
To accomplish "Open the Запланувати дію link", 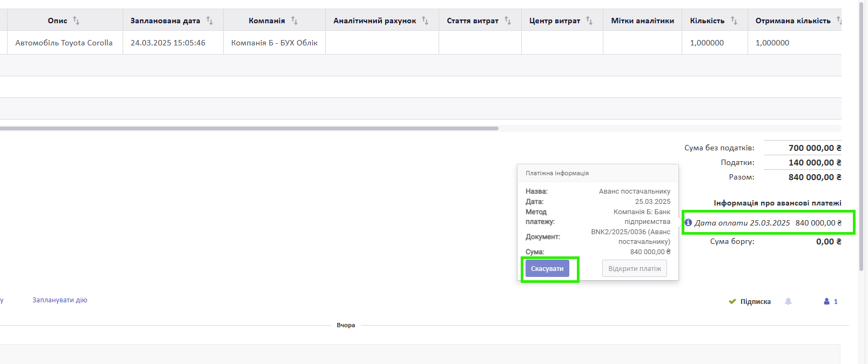I will coord(60,300).
